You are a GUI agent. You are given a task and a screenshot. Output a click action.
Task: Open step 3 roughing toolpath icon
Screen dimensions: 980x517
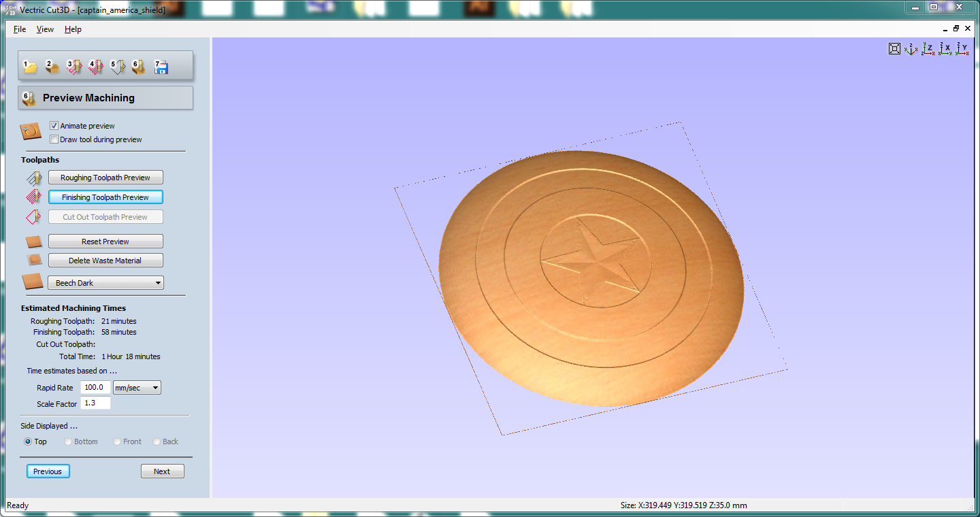(74, 67)
